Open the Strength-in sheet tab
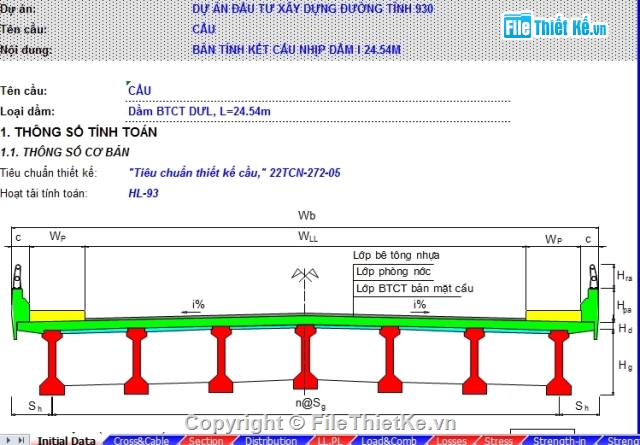Screen dimensions: 640x445 click(559, 441)
